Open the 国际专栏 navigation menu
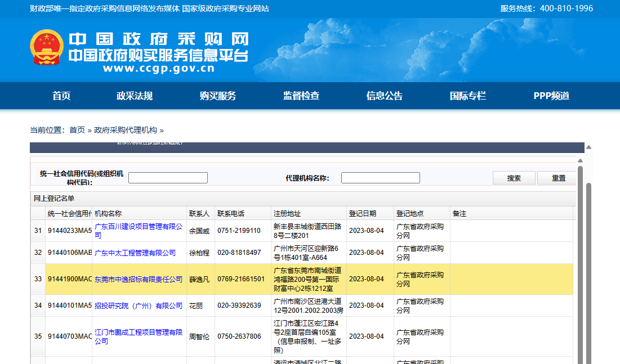The image size is (620, 364). [467, 96]
